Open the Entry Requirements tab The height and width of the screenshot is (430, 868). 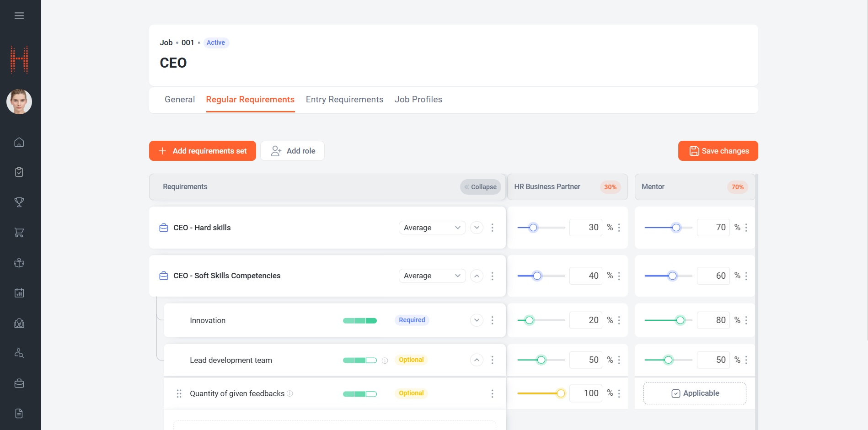(344, 100)
